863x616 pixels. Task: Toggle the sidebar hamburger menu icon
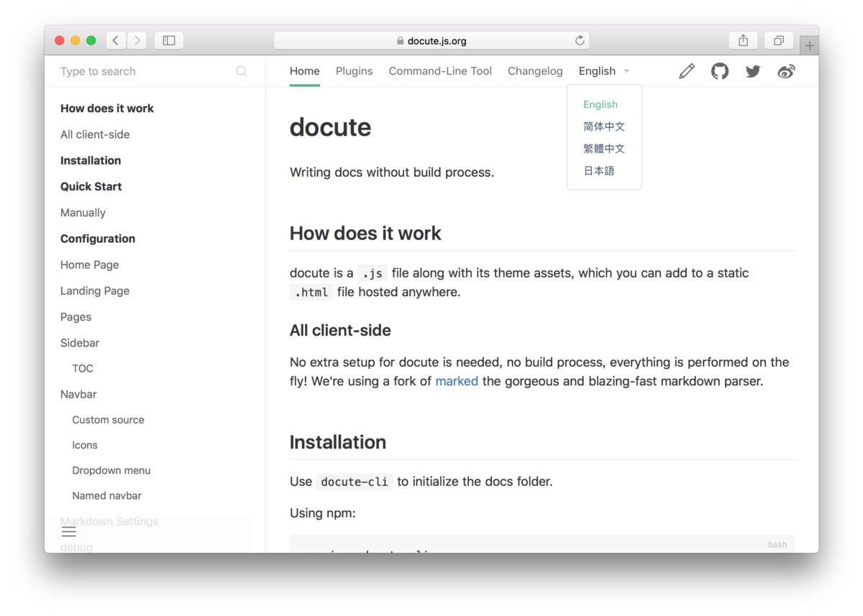coord(69,532)
